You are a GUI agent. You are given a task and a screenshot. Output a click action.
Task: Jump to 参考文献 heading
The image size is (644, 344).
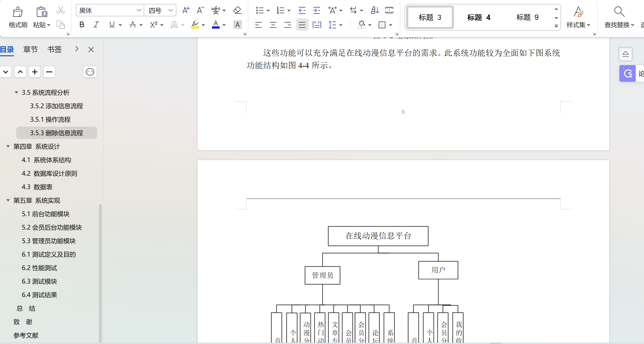[26, 335]
